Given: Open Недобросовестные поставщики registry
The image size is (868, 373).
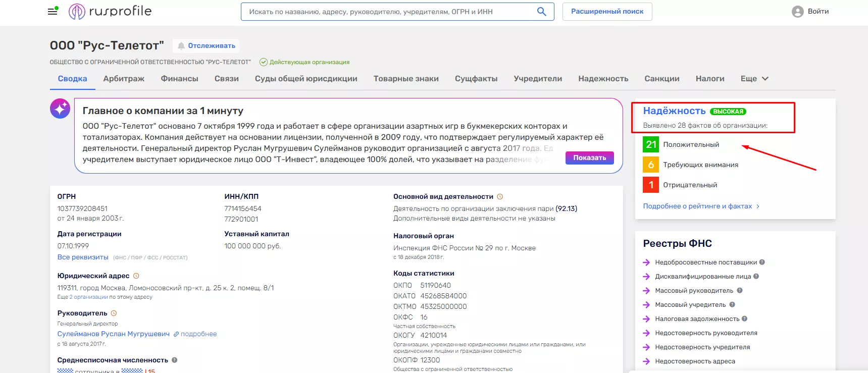Looking at the screenshot, I should (x=706, y=262).
